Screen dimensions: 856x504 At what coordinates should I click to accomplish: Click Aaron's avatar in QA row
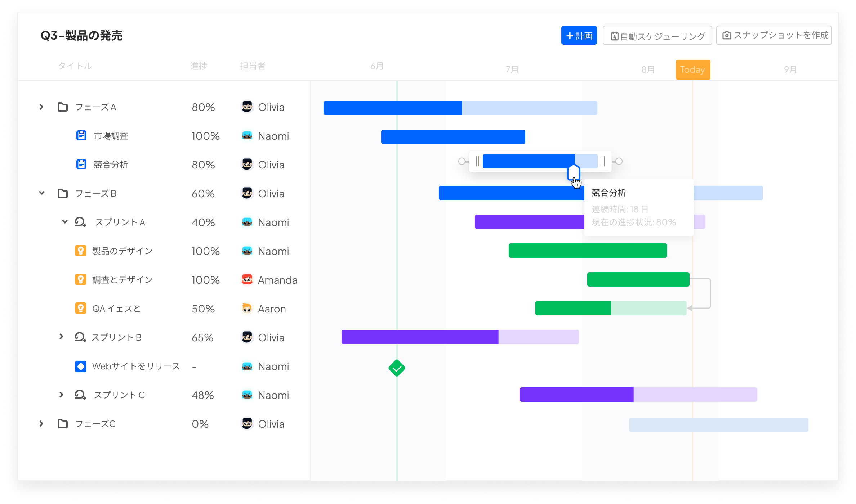(247, 308)
